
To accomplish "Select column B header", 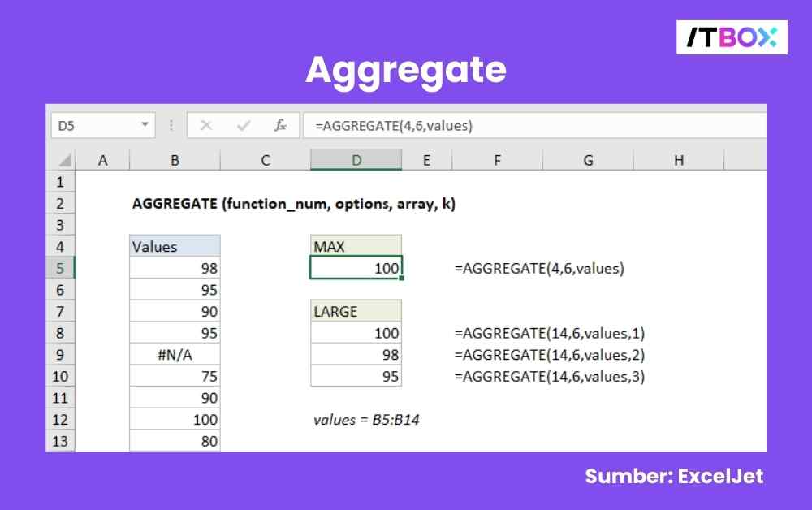I will click(175, 161).
